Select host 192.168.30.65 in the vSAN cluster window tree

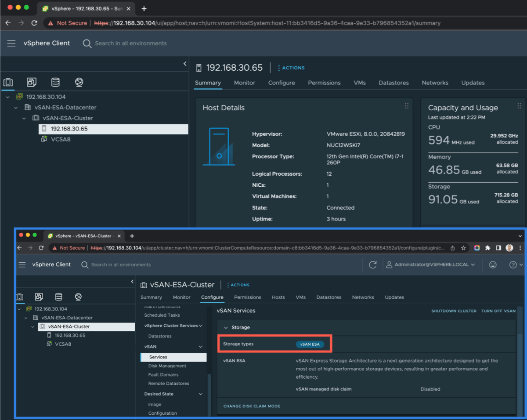pyautogui.click(x=70, y=335)
